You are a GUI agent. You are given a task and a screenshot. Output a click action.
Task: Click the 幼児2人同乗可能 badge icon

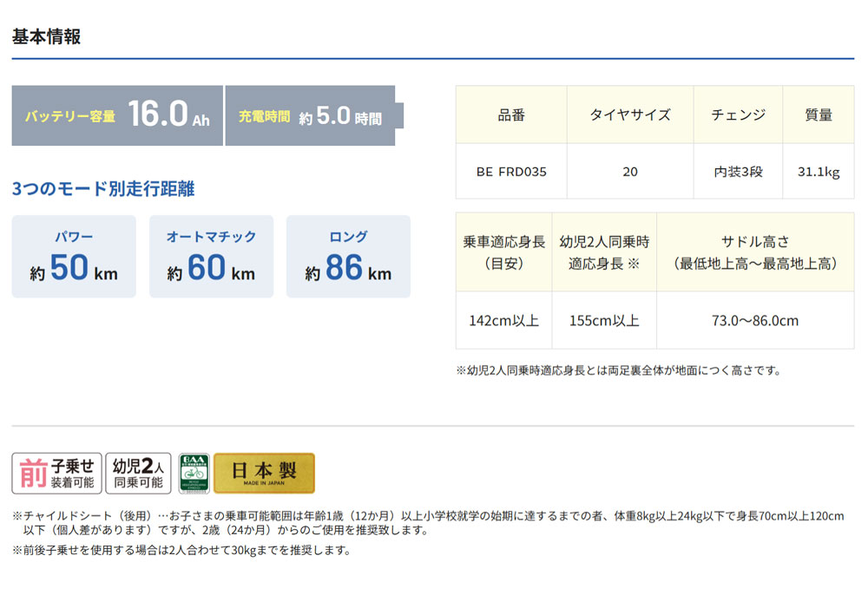click(x=138, y=474)
